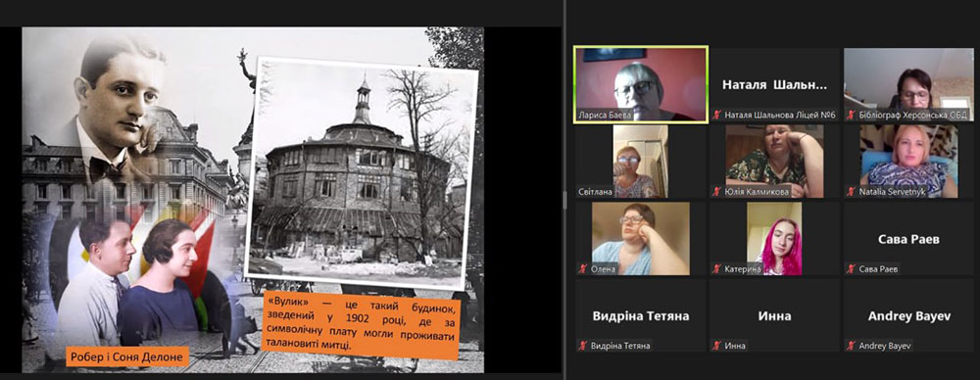Click divider handle between shared screen and gallery
Viewport: 980px width, 380px height.
coord(564,200)
